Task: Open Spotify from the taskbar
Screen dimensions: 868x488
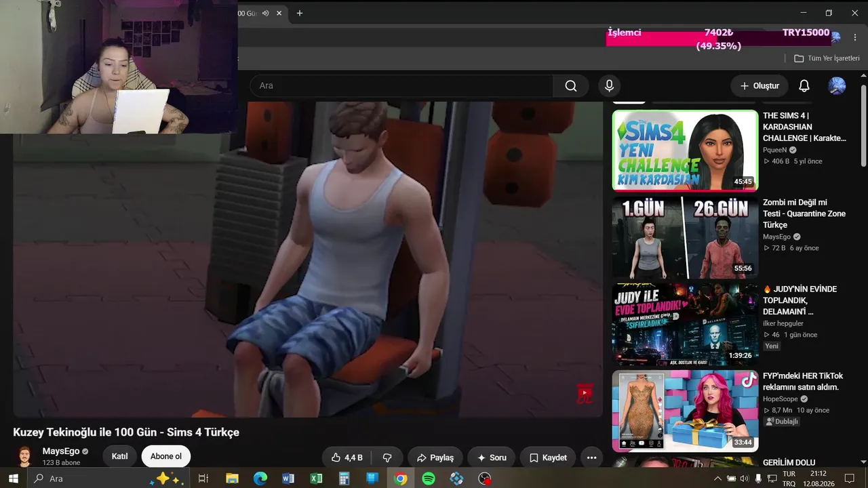Action: [429, 479]
